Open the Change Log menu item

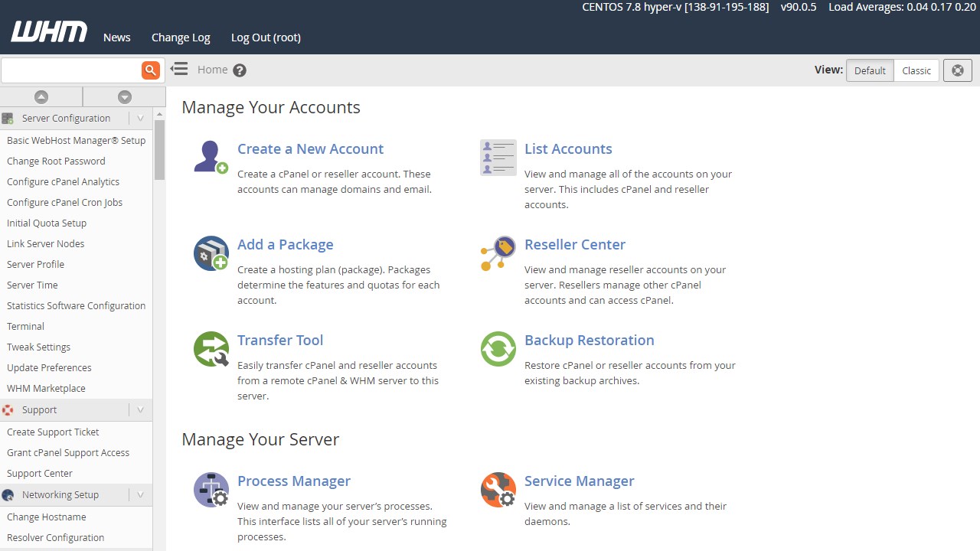[181, 37]
